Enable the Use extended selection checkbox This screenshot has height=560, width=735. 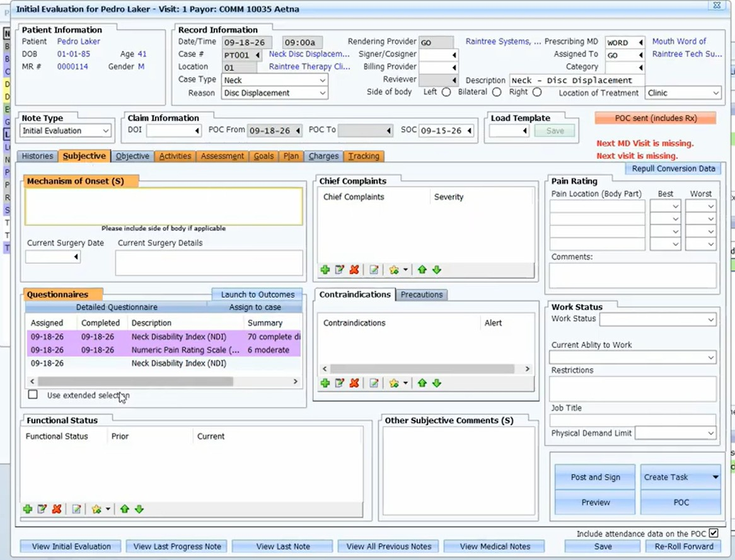pos(33,394)
